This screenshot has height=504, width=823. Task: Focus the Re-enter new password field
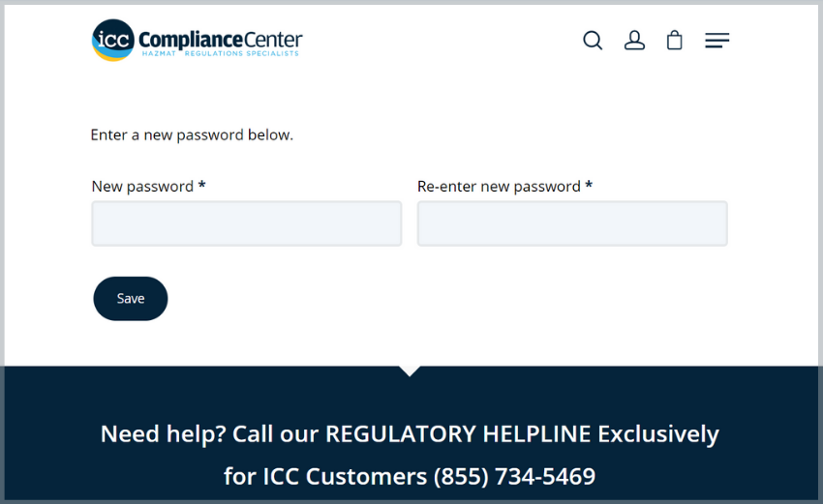pyautogui.click(x=572, y=223)
